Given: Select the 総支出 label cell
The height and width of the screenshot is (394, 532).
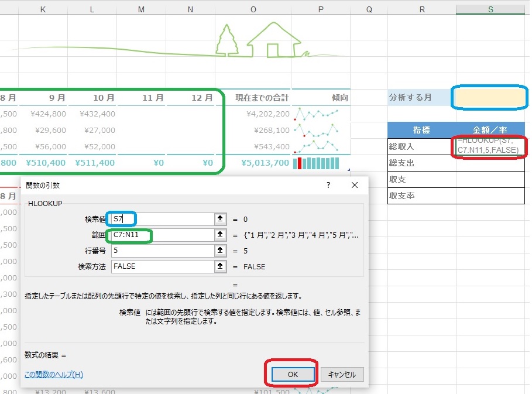Looking at the screenshot, I should pos(422,163).
